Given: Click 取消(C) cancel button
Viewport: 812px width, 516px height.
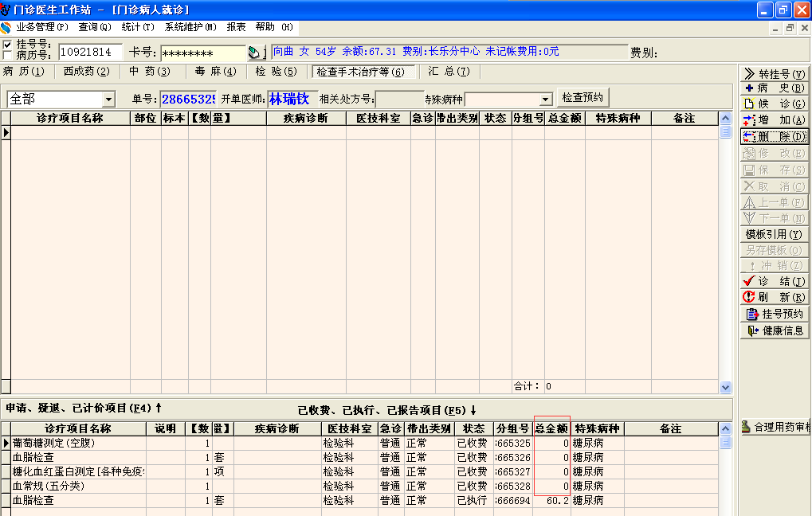Looking at the screenshot, I should (775, 186).
